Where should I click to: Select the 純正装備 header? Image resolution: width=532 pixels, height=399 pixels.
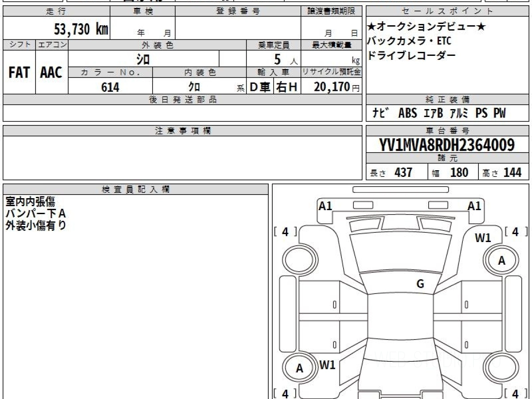(448, 99)
